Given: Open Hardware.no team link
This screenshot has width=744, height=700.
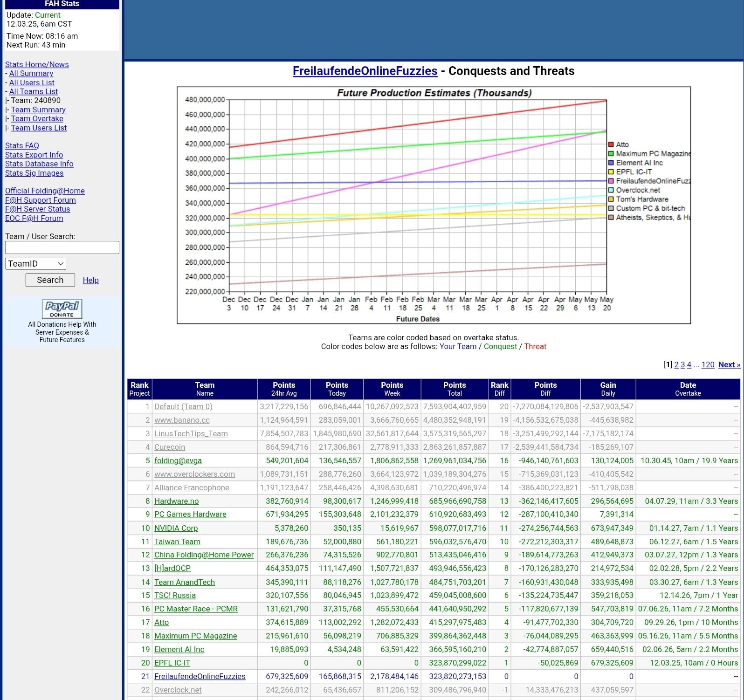Looking at the screenshot, I should click(x=176, y=501).
